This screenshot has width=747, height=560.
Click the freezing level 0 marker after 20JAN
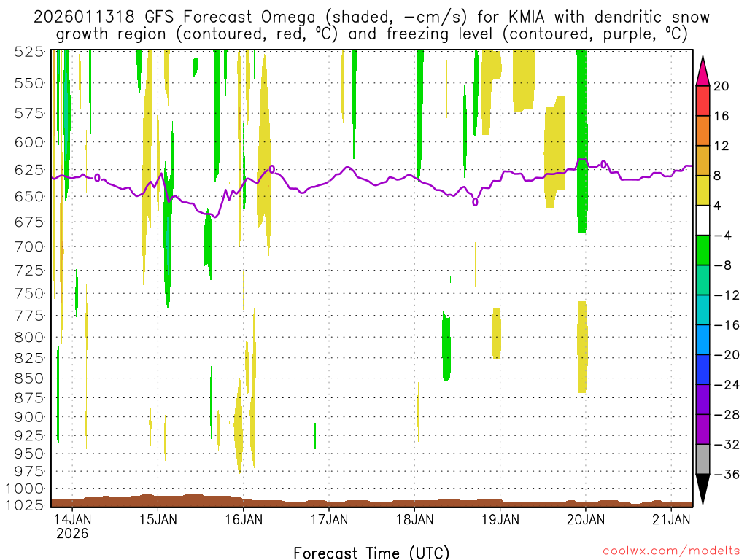[x=603, y=165]
